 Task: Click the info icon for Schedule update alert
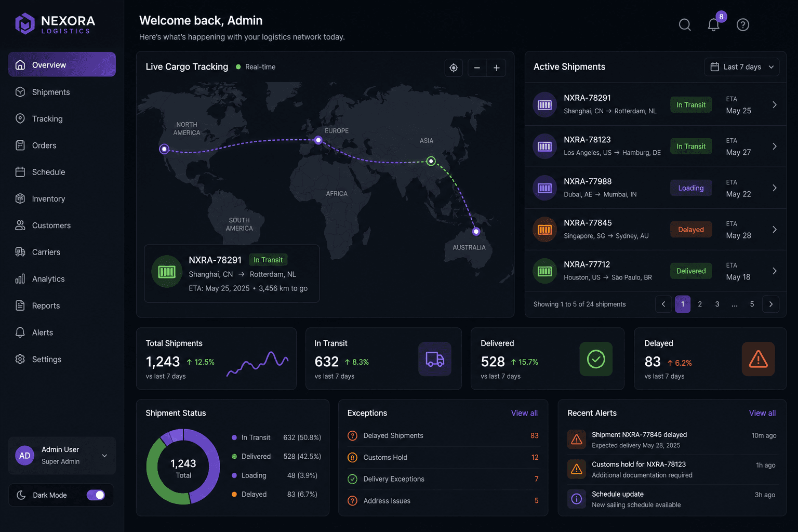(x=577, y=499)
